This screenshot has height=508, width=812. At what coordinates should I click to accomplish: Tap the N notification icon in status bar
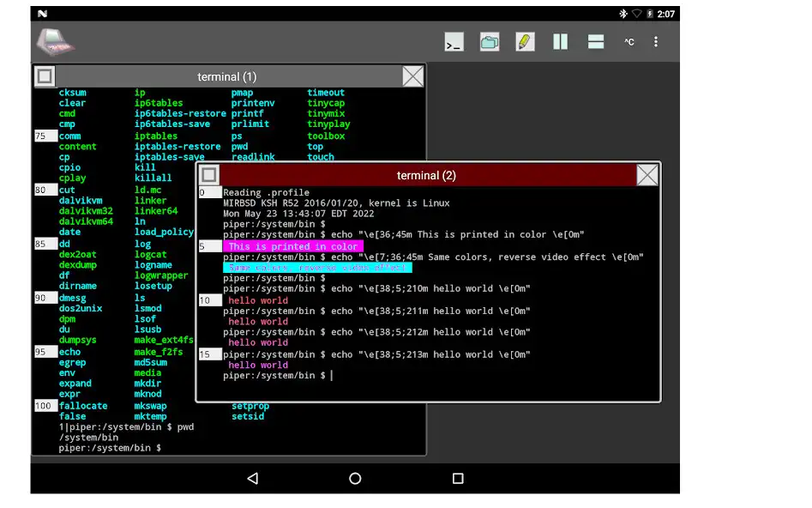click(43, 14)
